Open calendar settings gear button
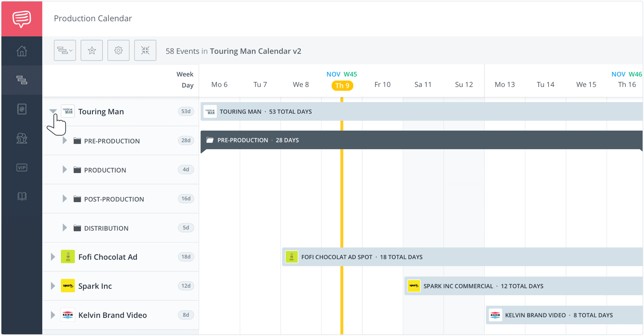The height and width of the screenshot is (336, 644). coord(119,51)
